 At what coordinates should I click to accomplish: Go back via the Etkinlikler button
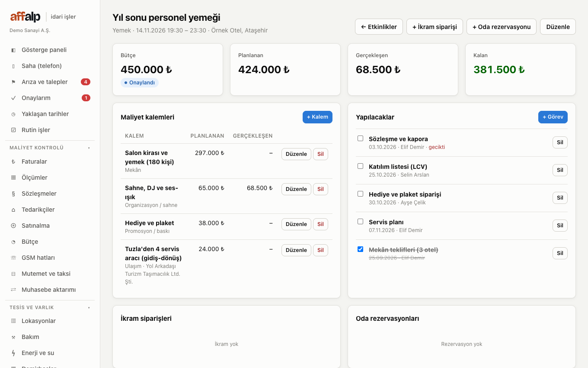tap(379, 27)
